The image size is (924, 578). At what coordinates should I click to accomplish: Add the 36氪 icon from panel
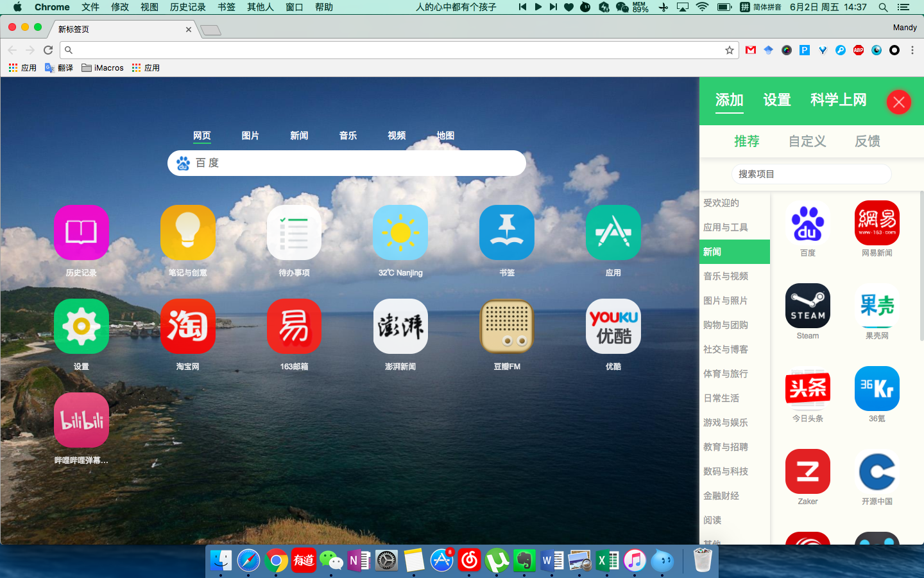[x=877, y=389]
